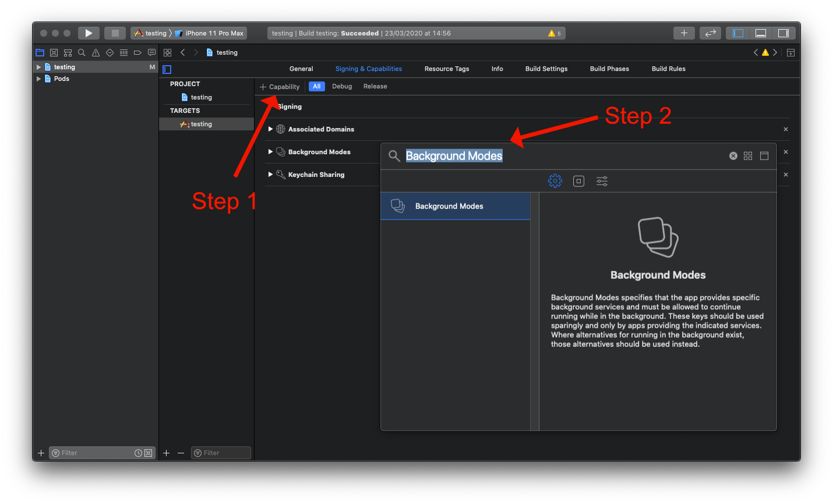The image size is (833, 504).
Task: Run the project with the Play button
Action: click(x=89, y=33)
